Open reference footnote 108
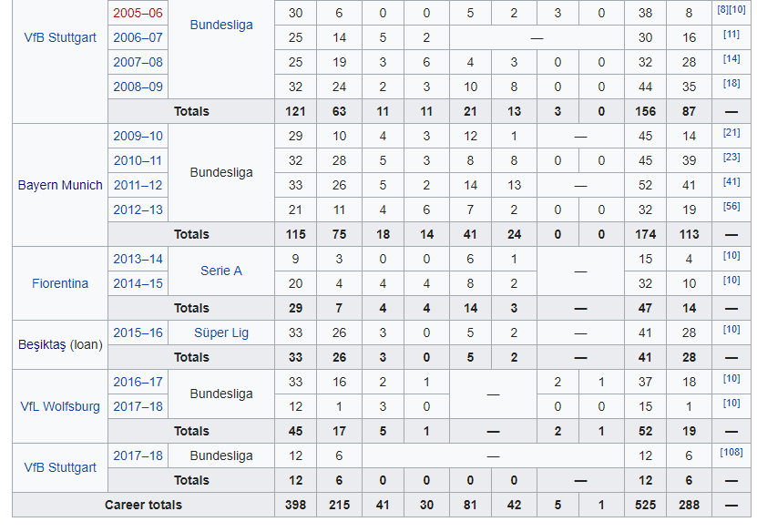 [731, 452]
